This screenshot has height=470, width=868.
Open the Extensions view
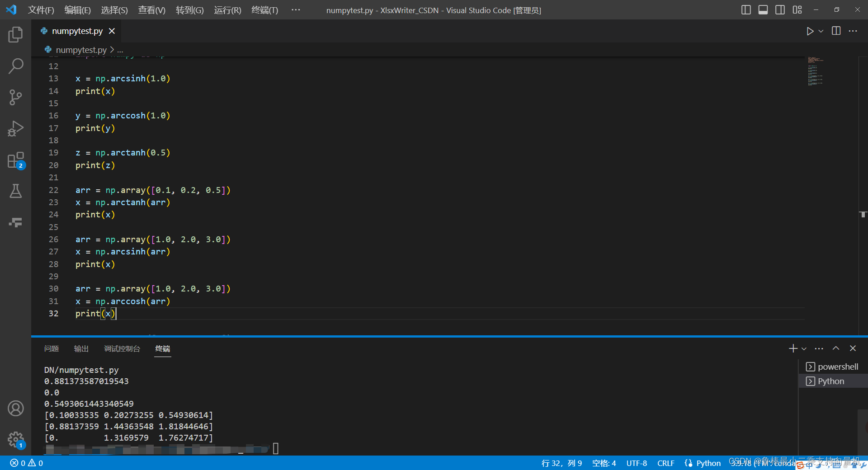click(x=15, y=160)
